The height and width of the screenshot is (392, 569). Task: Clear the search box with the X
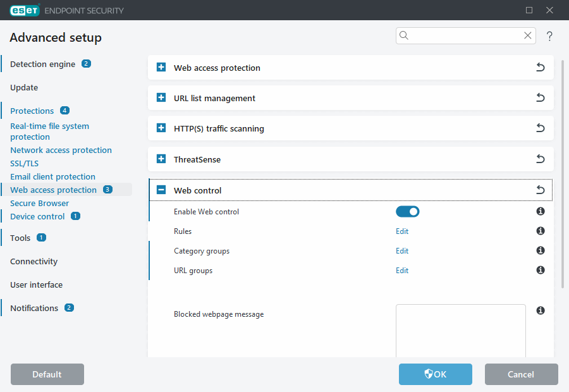(x=527, y=35)
